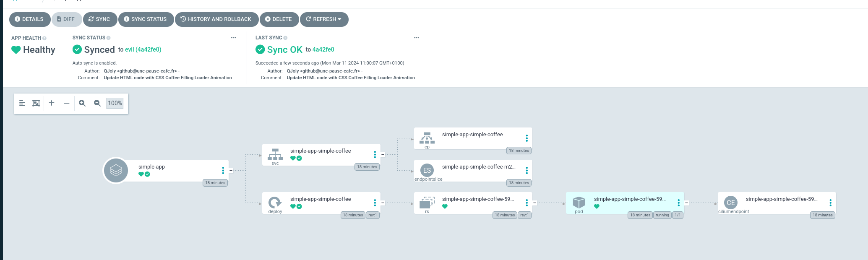This screenshot has height=260, width=868.
Task: Select the ciliumendpoint resource node
Action: (x=776, y=203)
